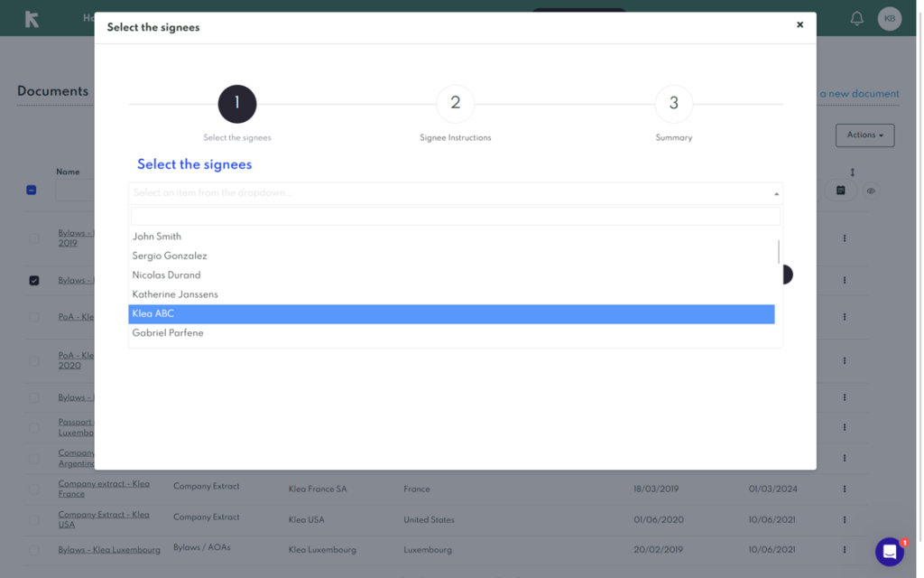Open the notifications bell
This screenshot has height=578, width=924.
pyautogui.click(x=856, y=19)
